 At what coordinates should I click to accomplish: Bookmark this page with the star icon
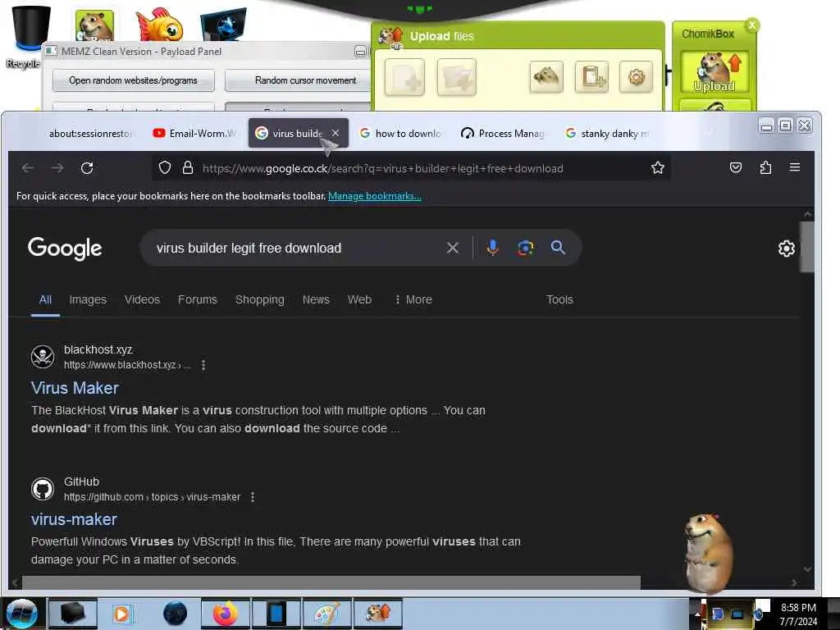point(658,168)
